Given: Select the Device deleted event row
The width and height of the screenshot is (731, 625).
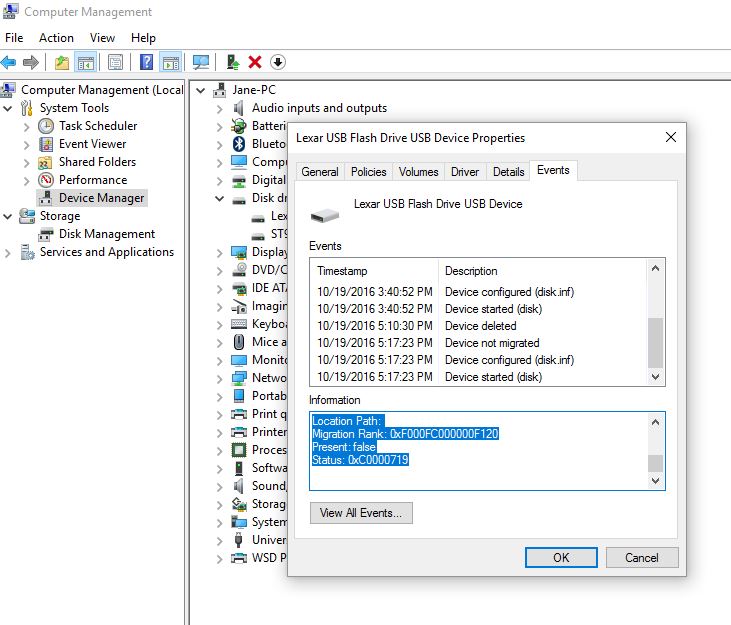Looking at the screenshot, I should coord(480,326).
